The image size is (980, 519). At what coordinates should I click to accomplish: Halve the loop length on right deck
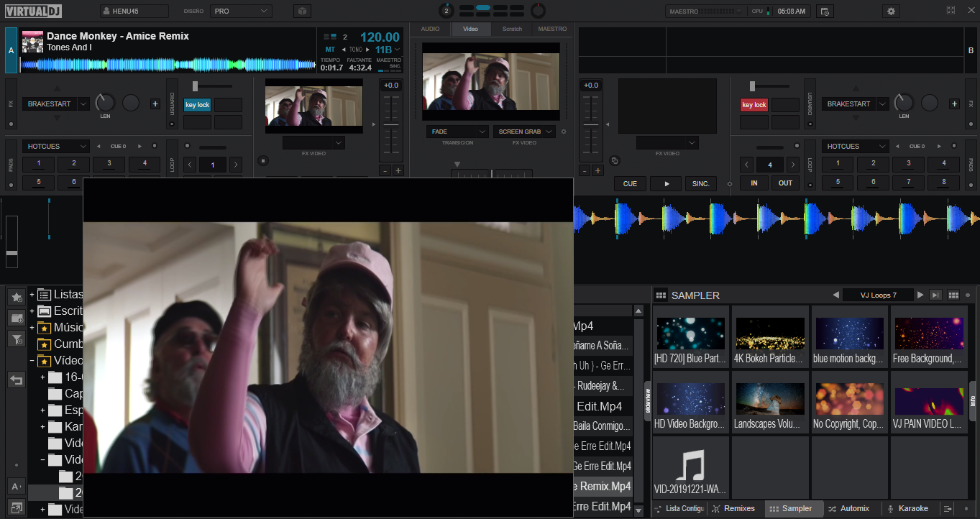(747, 165)
